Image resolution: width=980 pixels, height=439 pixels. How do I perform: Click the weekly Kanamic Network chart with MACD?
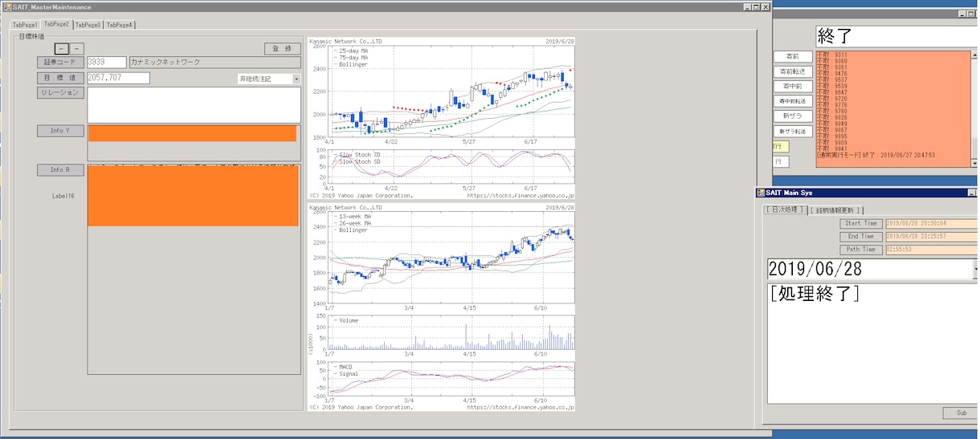pos(442,307)
